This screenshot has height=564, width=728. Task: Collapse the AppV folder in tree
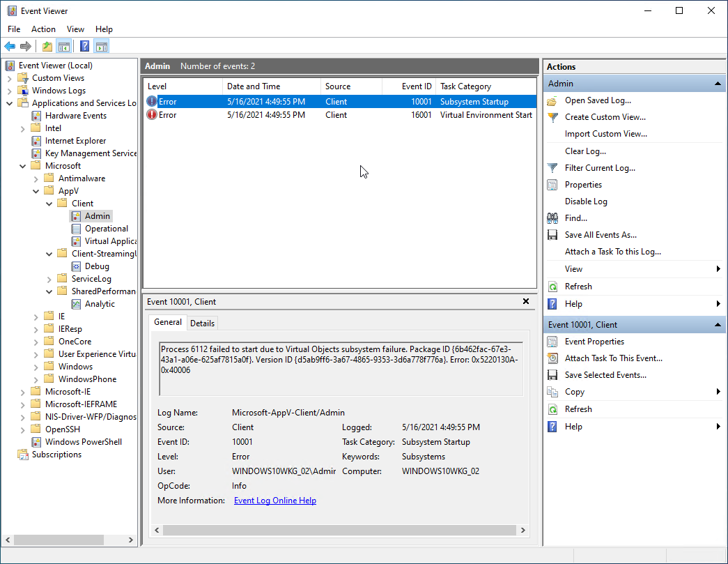36,191
